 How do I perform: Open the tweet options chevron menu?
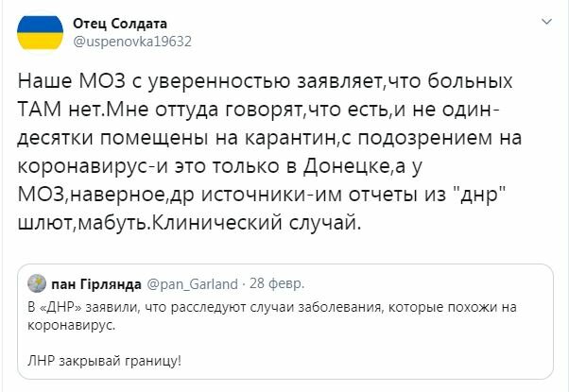[545, 21]
